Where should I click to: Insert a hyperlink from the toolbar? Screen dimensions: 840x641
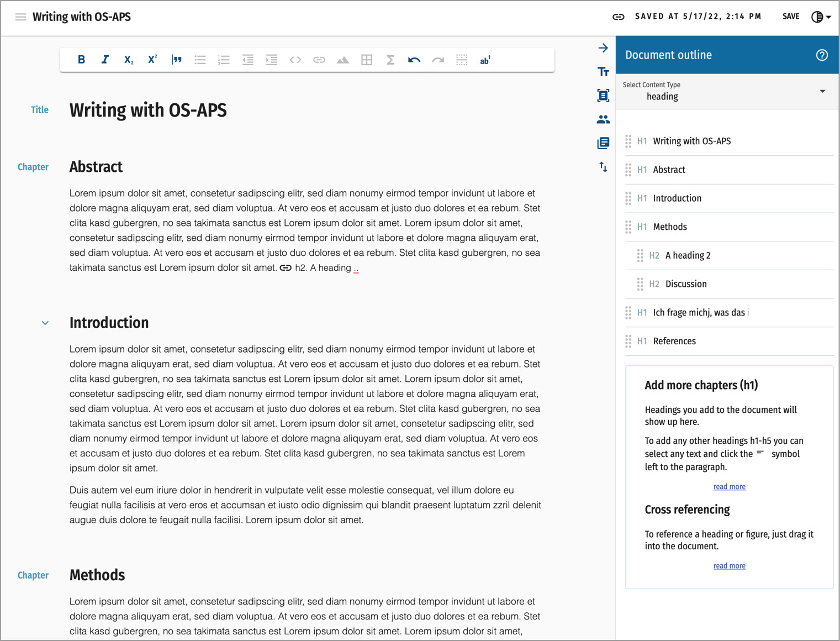pyautogui.click(x=319, y=60)
